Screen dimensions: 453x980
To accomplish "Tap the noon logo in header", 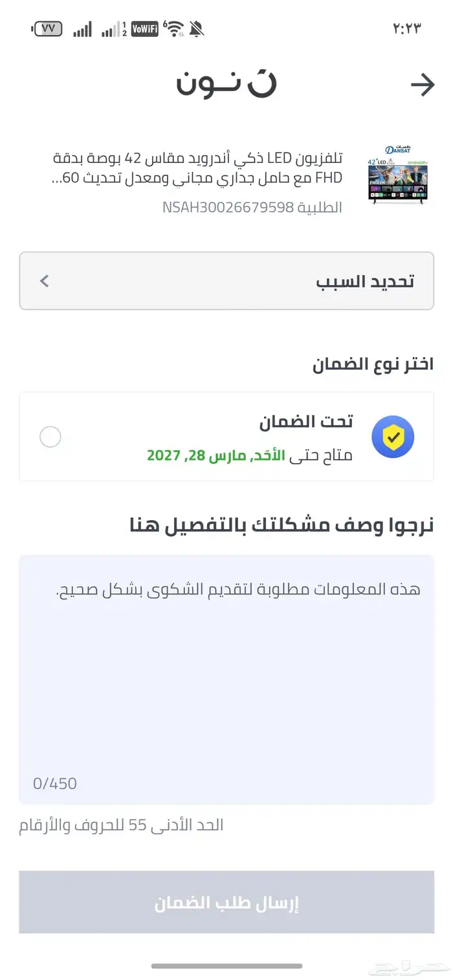I will tap(226, 85).
